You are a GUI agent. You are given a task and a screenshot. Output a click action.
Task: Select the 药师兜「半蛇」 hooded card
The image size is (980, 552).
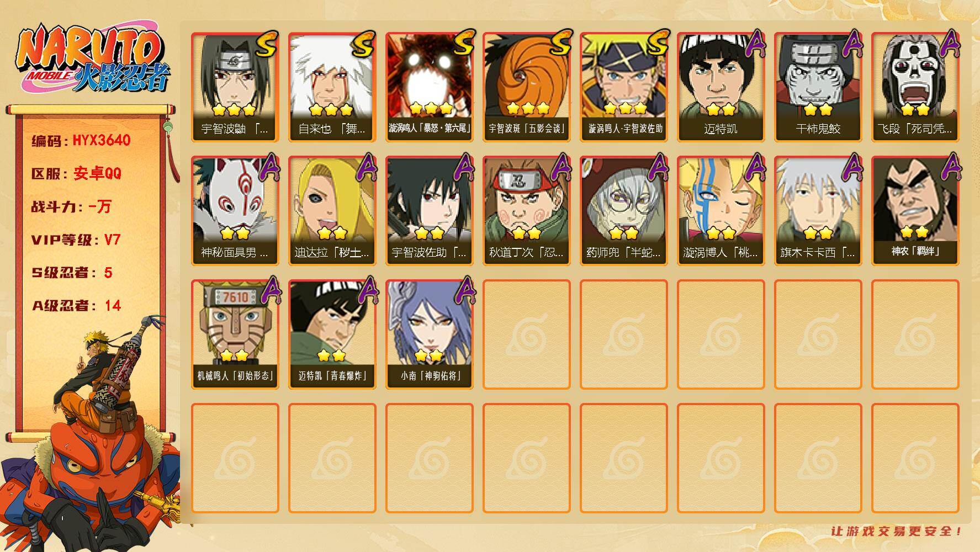[624, 211]
